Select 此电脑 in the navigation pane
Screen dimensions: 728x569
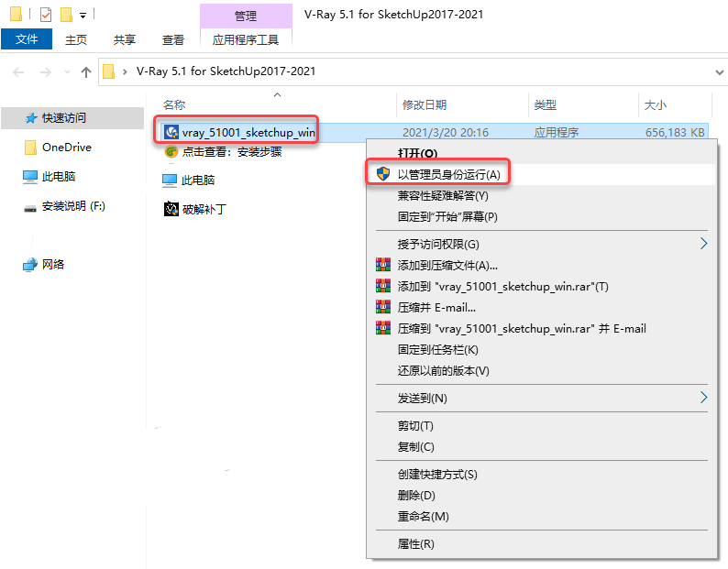(x=59, y=176)
